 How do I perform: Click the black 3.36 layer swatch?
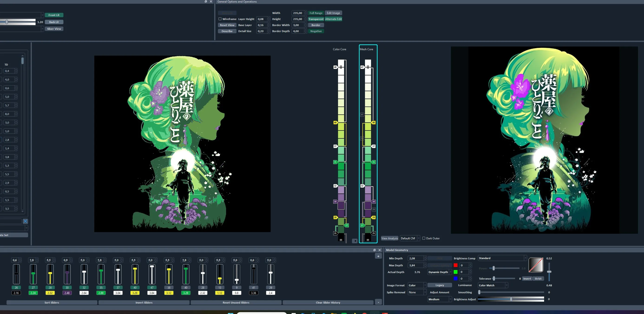pos(253,293)
